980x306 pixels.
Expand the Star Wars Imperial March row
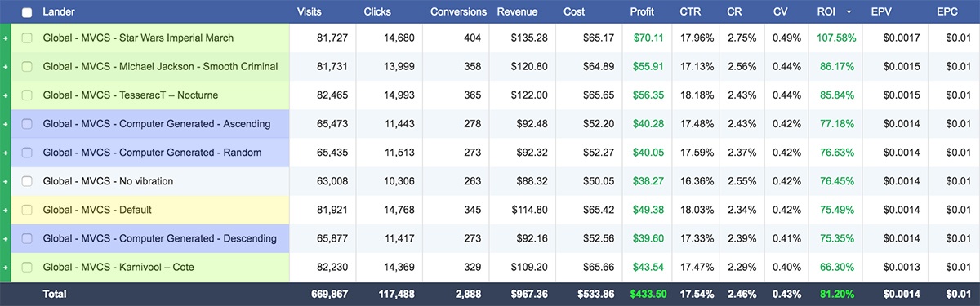5,38
